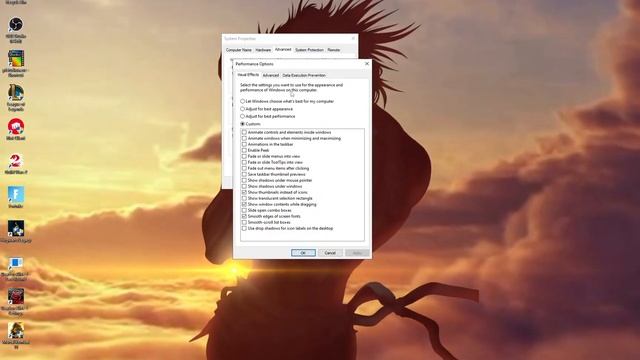
Task: Check Animate windows when minimizing and maximizing
Action: pyautogui.click(x=244, y=138)
